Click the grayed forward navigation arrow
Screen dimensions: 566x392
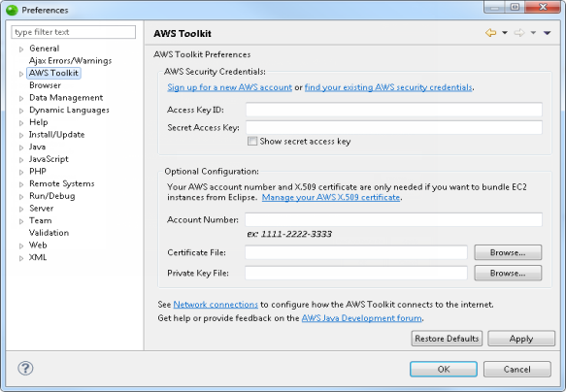pos(519,33)
